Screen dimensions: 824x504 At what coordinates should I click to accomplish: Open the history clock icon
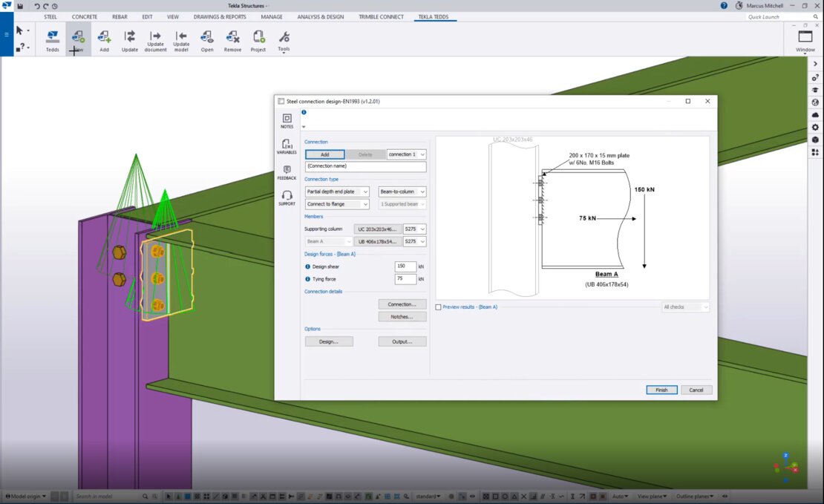tap(55, 6)
